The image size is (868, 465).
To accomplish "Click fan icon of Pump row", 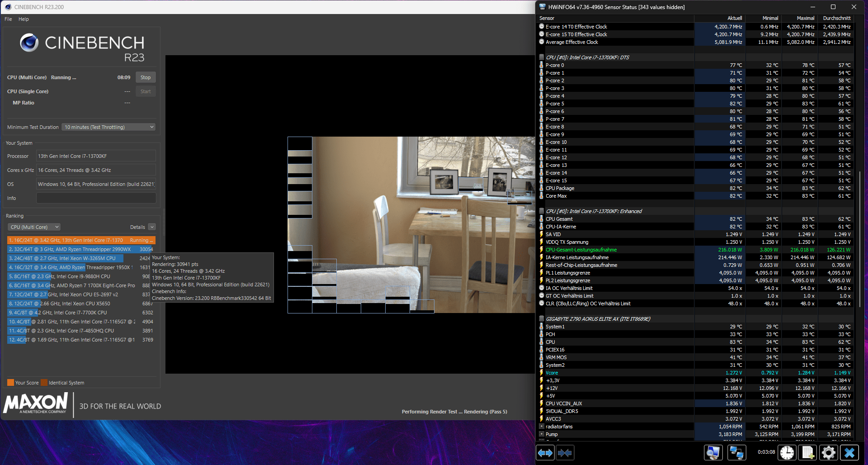I will pyautogui.click(x=542, y=434).
